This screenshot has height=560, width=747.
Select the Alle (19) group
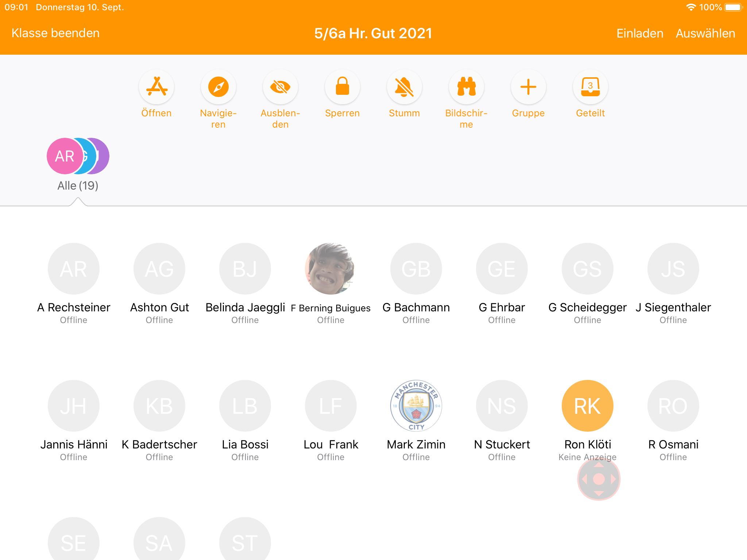(78, 156)
